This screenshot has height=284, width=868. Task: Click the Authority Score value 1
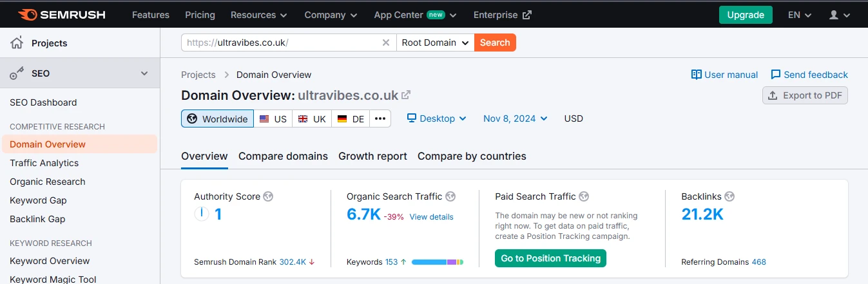[218, 214]
